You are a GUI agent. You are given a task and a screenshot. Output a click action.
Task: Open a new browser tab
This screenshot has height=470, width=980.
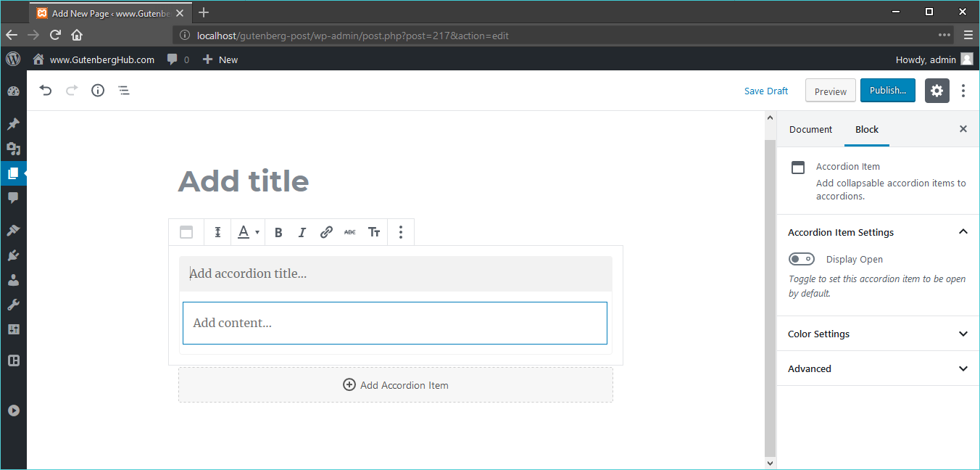204,12
